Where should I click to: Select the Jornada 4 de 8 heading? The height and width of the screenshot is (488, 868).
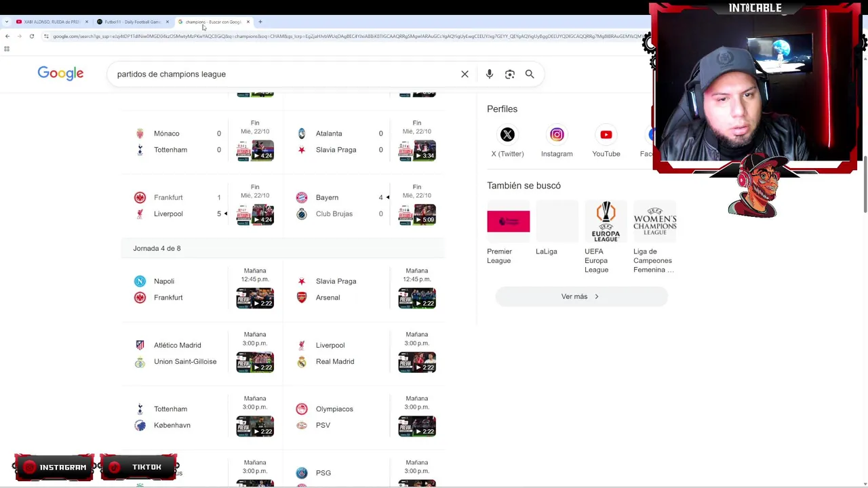click(157, 248)
